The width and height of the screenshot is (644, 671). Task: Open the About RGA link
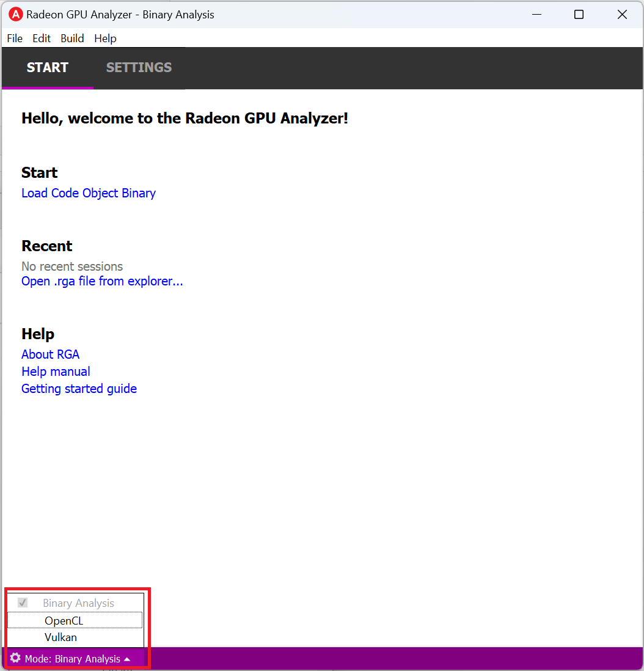click(x=50, y=354)
